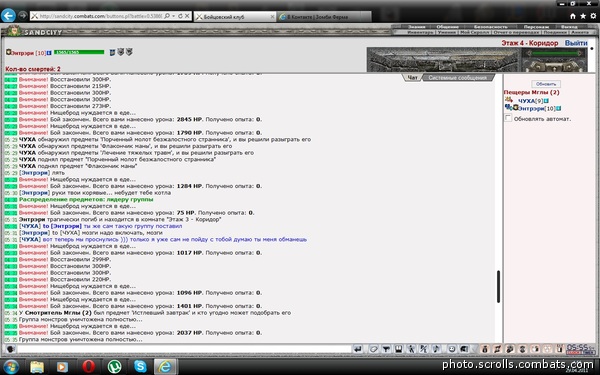Screen dimensions: 600x375
Task: Click the Обновить button
Action: tap(546, 84)
